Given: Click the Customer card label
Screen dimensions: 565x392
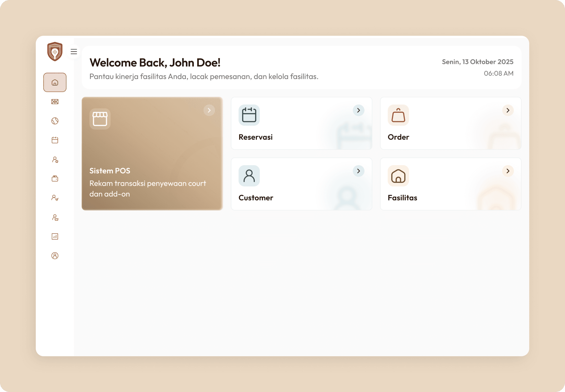Looking at the screenshot, I should (256, 198).
